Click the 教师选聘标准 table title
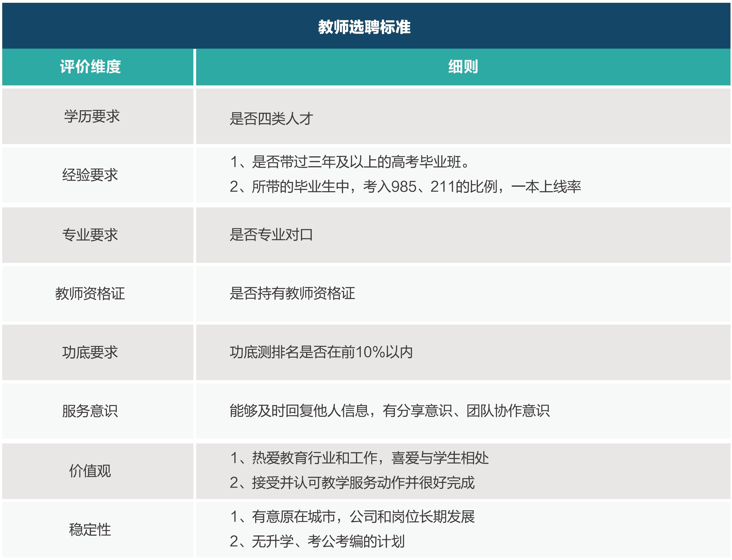Screen dimensions: 732x560 coord(364,27)
